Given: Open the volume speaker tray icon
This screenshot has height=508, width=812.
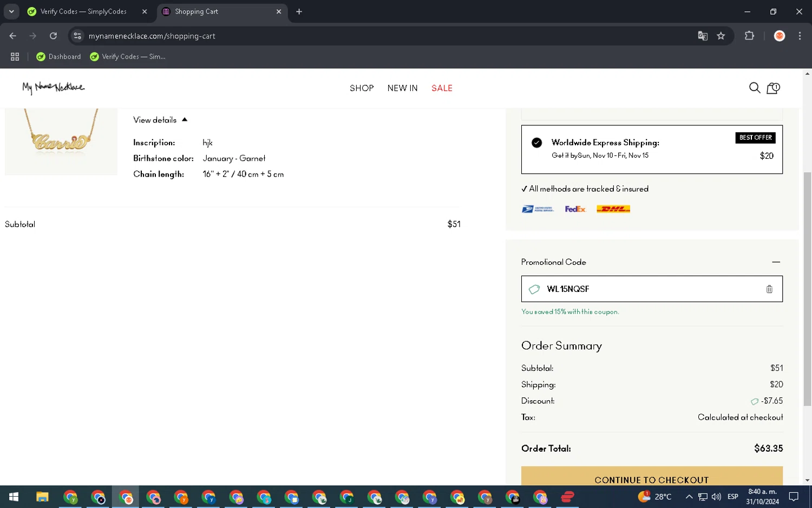Looking at the screenshot, I should pyautogui.click(x=716, y=497).
